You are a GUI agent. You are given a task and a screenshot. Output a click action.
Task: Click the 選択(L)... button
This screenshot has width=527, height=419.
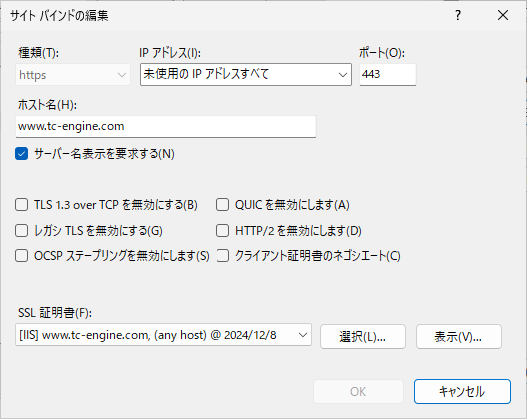coord(363,336)
